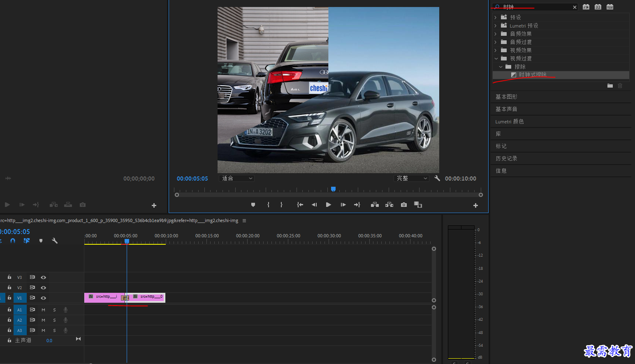Step forward one frame in Program monitor
Viewport: 635px width, 364px height.
point(343,205)
